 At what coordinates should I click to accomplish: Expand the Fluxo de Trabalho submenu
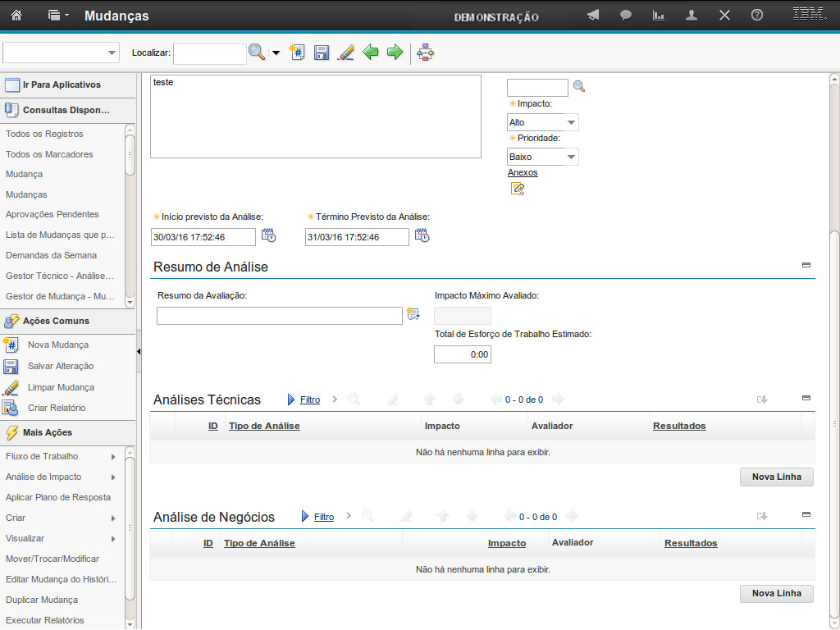coord(112,456)
